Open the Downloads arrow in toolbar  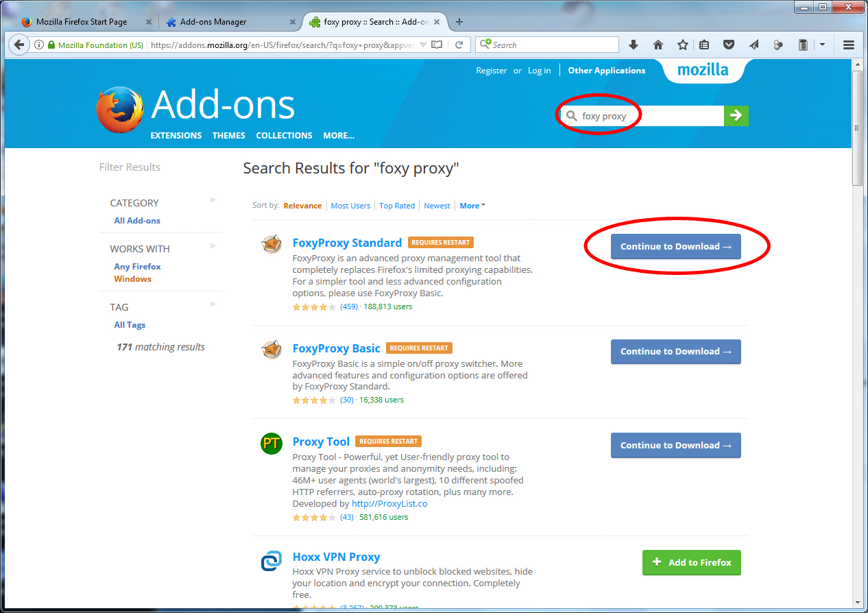[x=634, y=45]
